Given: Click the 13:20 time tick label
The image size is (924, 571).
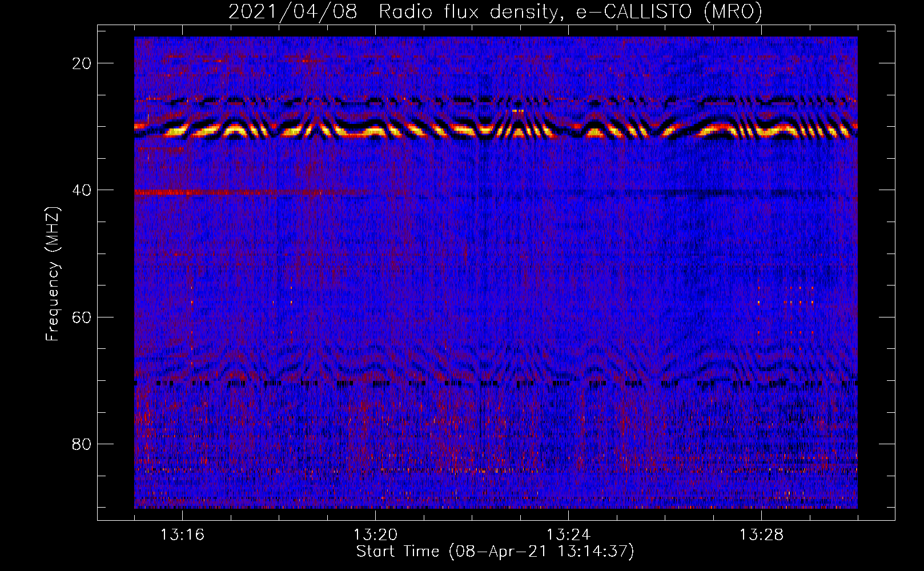Looking at the screenshot, I should 375,535.
